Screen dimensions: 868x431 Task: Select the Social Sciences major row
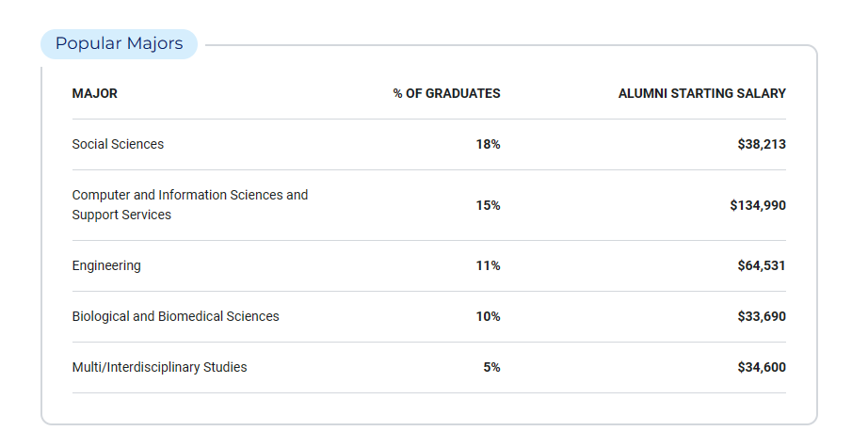pyautogui.click(x=429, y=144)
